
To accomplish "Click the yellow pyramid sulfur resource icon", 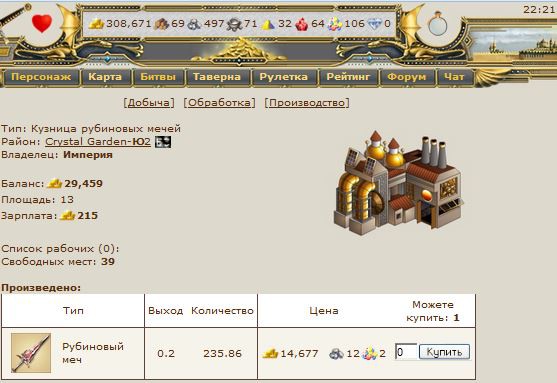I will [x=268, y=25].
